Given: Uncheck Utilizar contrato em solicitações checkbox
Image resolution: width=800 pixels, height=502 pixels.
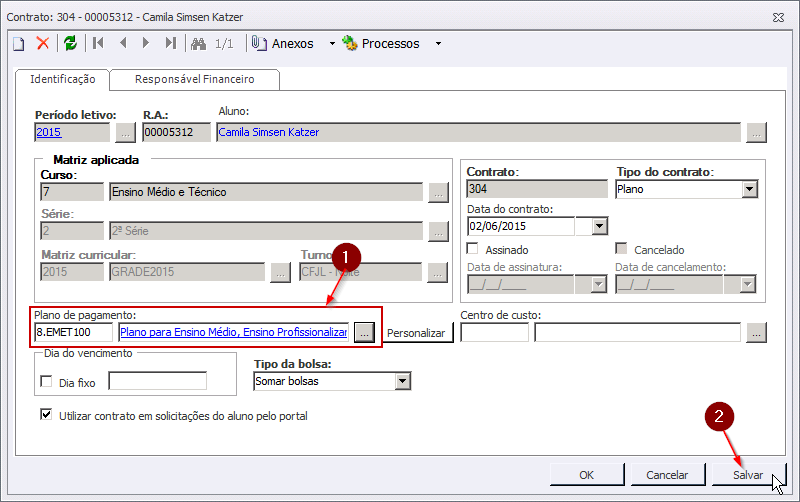Looking at the screenshot, I should coord(46,415).
